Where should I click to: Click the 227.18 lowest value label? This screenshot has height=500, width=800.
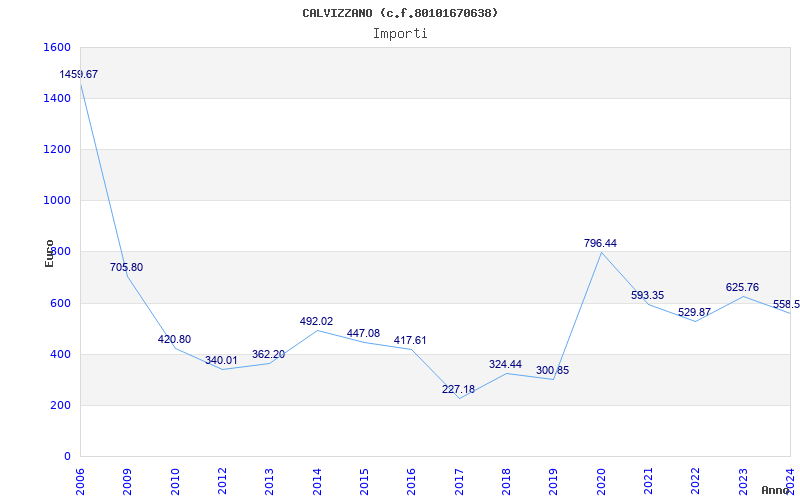coord(458,390)
